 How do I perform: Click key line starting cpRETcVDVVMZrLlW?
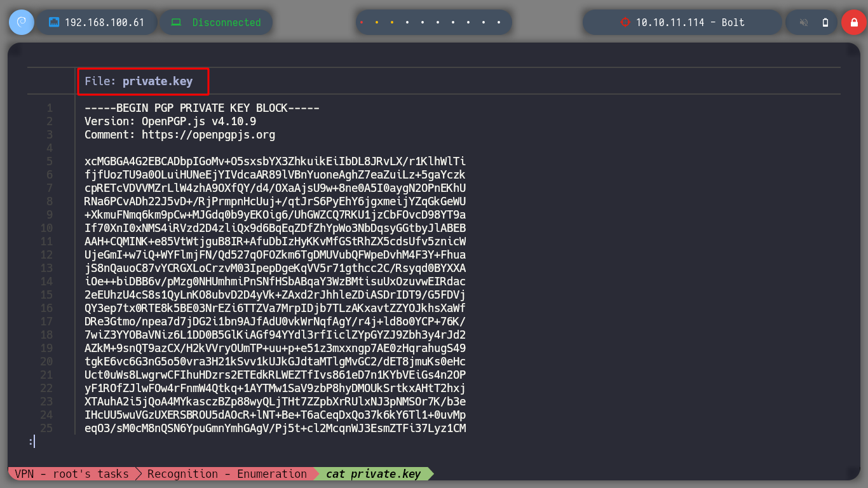[x=275, y=188]
